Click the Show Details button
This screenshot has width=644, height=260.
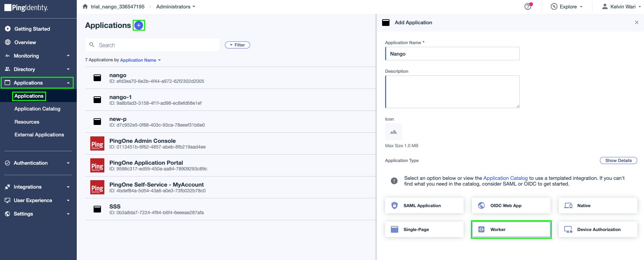[618, 161]
